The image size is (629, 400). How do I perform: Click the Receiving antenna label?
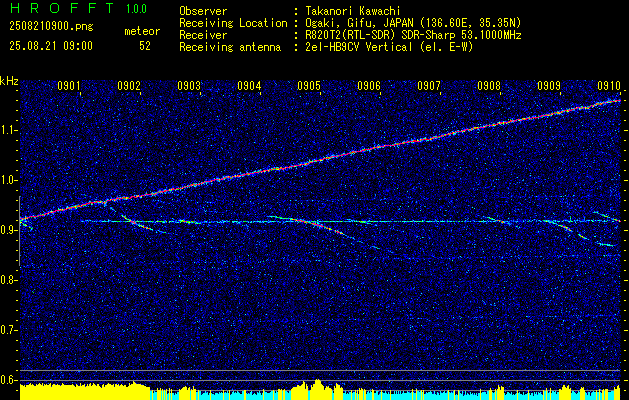point(230,47)
